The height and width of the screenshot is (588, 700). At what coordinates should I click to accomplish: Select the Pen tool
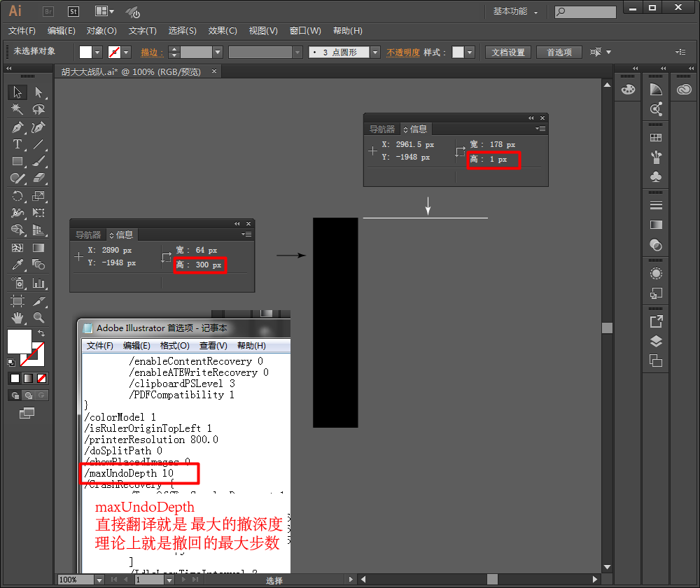(x=17, y=127)
